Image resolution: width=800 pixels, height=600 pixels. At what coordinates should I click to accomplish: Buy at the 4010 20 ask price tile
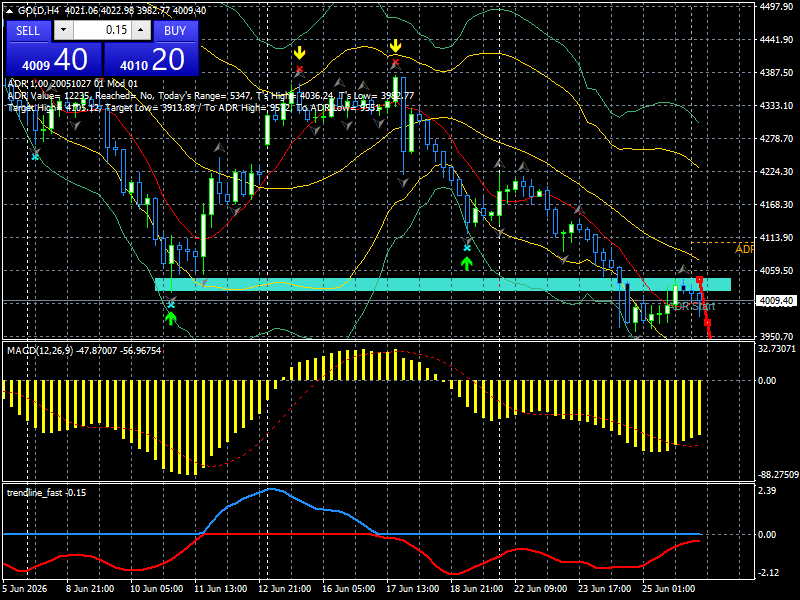(151, 59)
